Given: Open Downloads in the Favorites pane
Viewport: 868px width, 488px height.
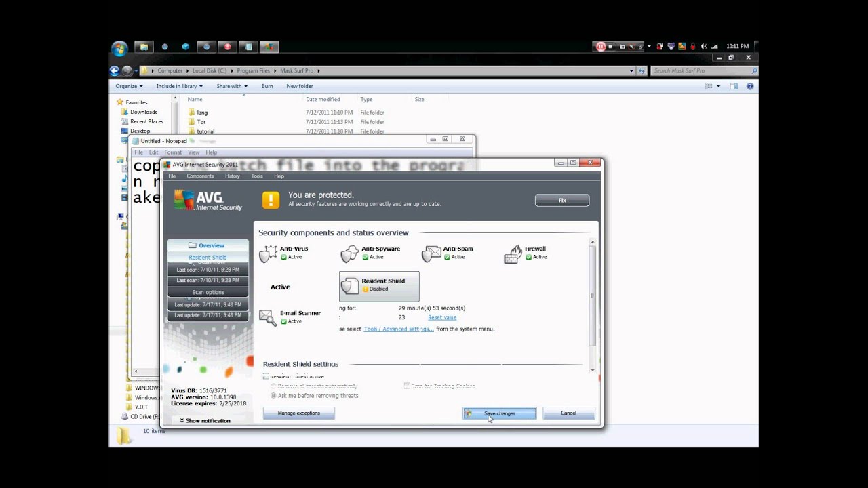Looking at the screenshot, I should click(x=144, y=113).
